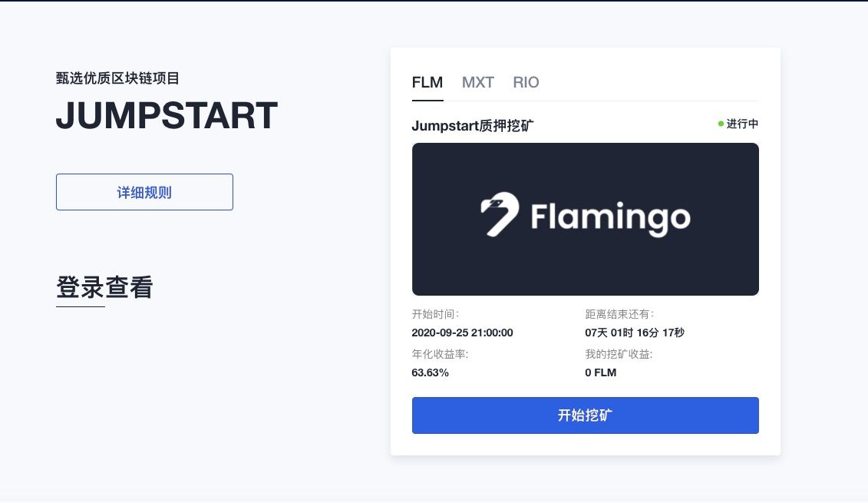Image resolution: width=868 pixels, height=503 pixels.
Task: Click the 详细规则 button
Action: 144,192
